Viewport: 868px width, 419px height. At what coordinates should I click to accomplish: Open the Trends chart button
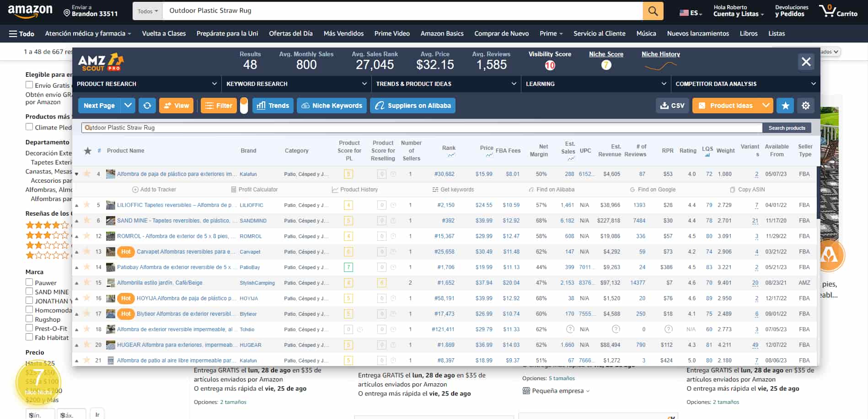pyautogui.click(x=273, y=106)
